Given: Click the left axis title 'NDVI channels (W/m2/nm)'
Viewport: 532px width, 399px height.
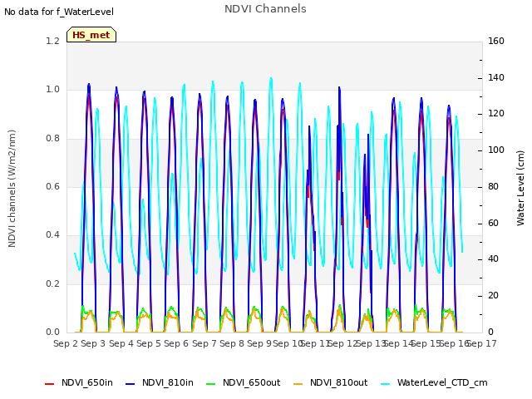Looking at the screenshot, I should (x=12, y=189).
